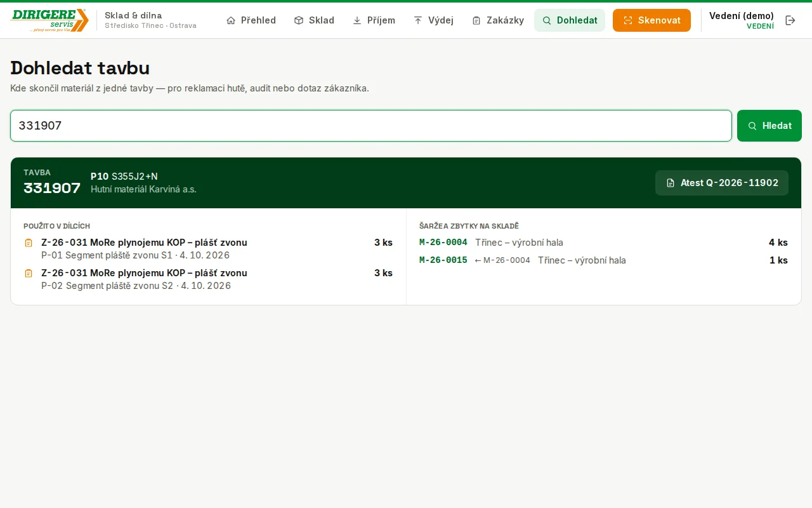Click the orange Skenovat button
The width and height of the screenshot is (812, 508).
pyautogui.click(x=652, y=20)
